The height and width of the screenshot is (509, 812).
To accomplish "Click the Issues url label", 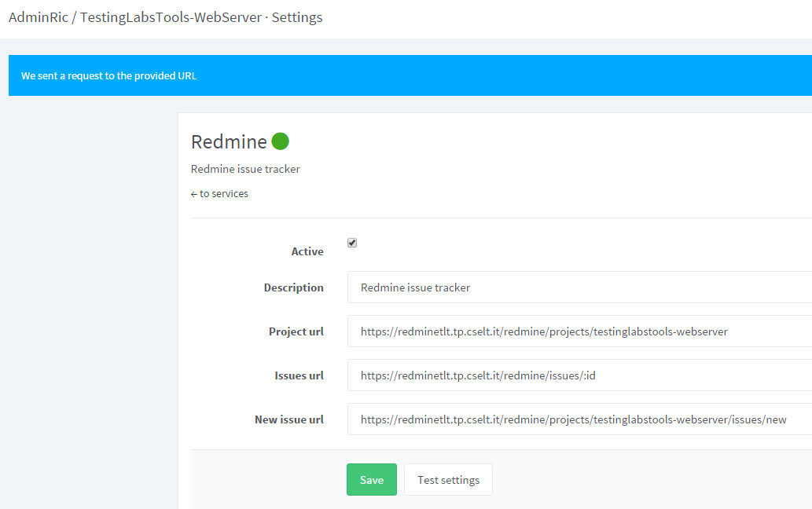I will tap(299, 375).
